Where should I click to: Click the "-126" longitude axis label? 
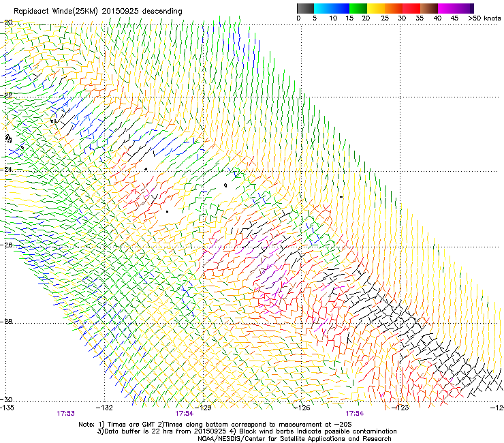point(302,408)
